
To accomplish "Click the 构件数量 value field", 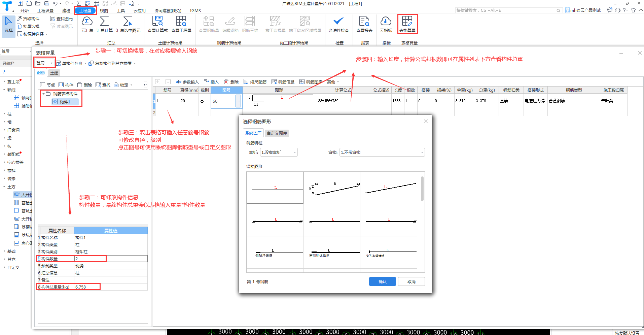I will pyautogui.click(x=111, y=259).
